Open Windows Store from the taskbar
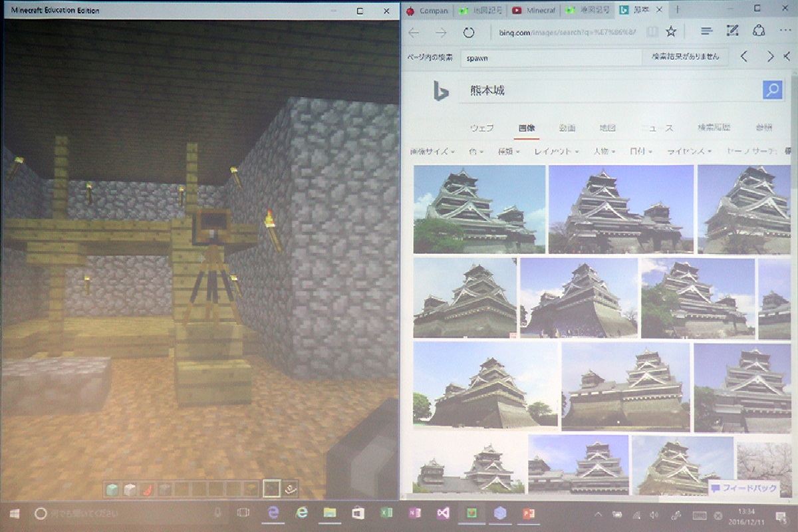 click(x=358, y=513)
